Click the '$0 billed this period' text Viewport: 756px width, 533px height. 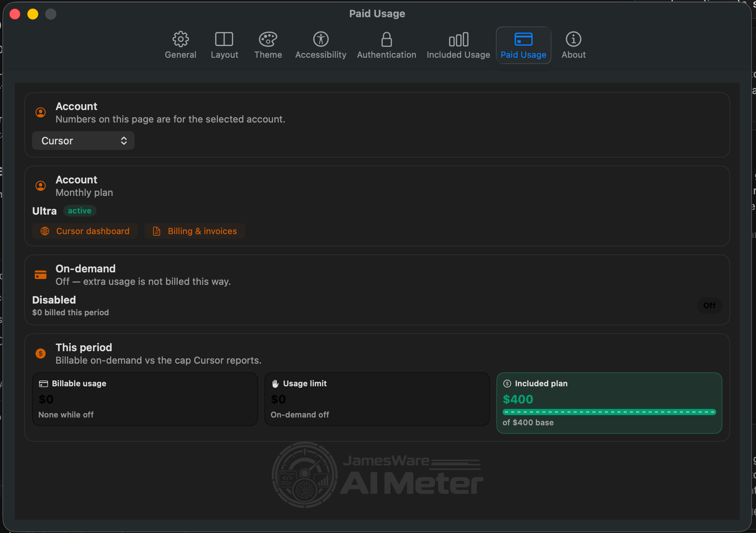click(x=71, y=313)
